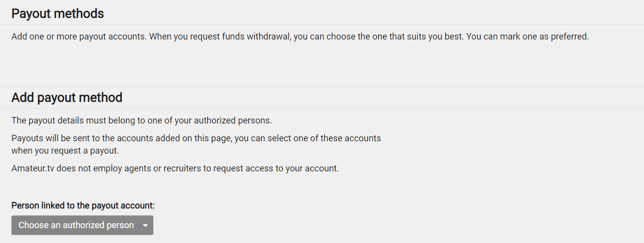This screenshot has width=644, height=243.
Task: Click the 'when you request a payout' line
Action: click(65, 151)
